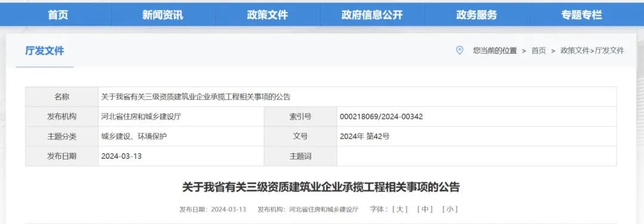Click the bold announcement headline
Image resolution: width=644 pixels, height=224 pixels.
click(x=321, y=188)
